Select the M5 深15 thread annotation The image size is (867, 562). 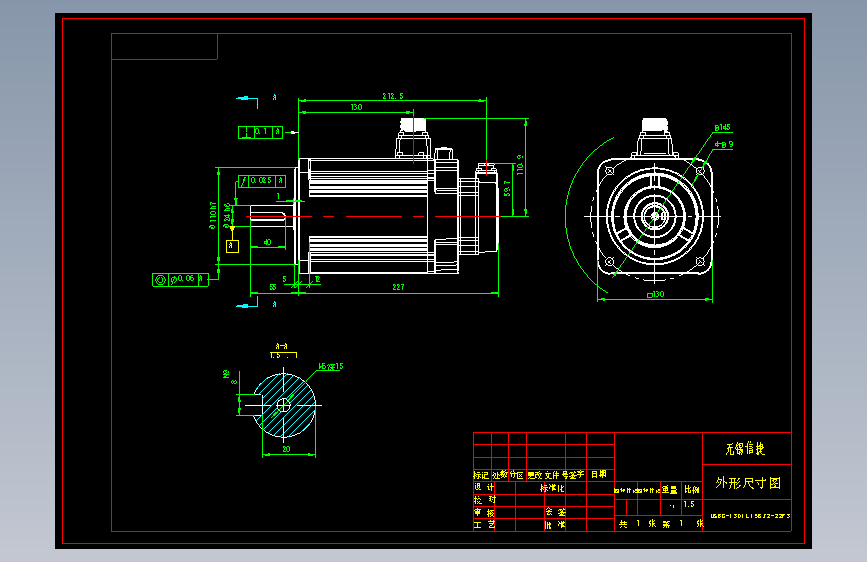[x=331, y=366]
